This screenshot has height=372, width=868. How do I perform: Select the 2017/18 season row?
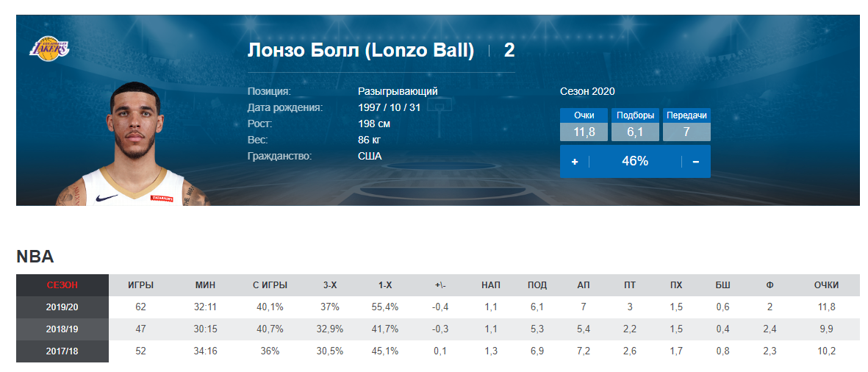click(x=437, y=351)
